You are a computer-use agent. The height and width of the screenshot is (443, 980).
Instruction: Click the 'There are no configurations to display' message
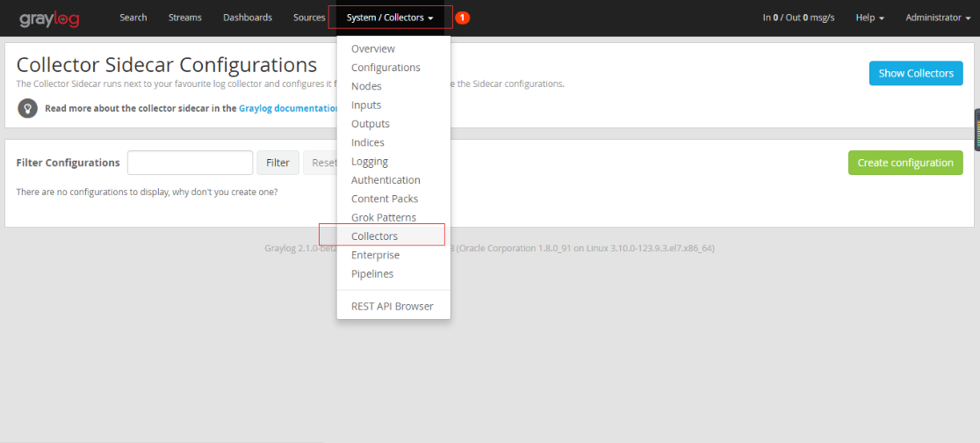coord(147,192)
